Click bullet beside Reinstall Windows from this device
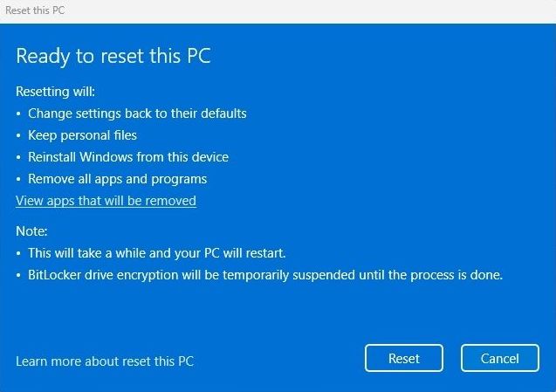 [x=18, y=157]
